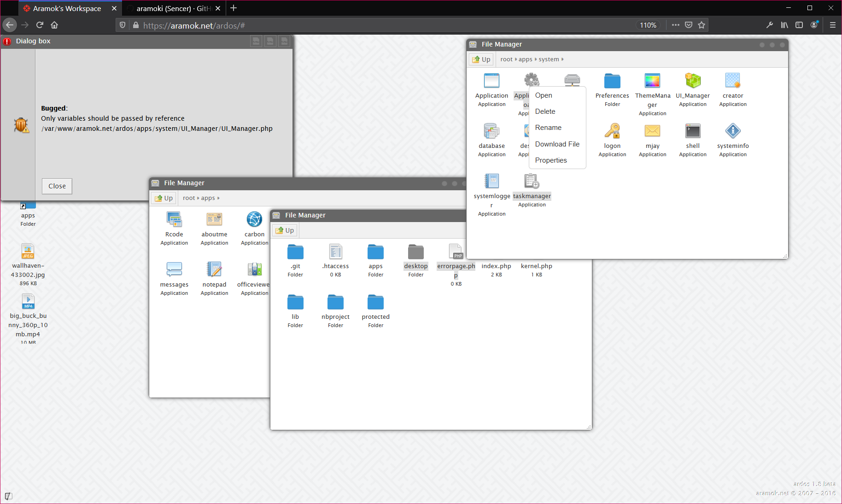The height and width of the screenshot is (504, 842).
Task: Launch the carbon application icon
Action: click(254, 220)
